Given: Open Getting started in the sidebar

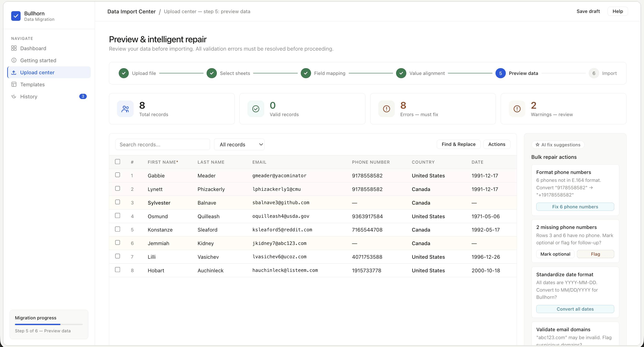Looking at the screenshot, I should click(x=49, y=60).
